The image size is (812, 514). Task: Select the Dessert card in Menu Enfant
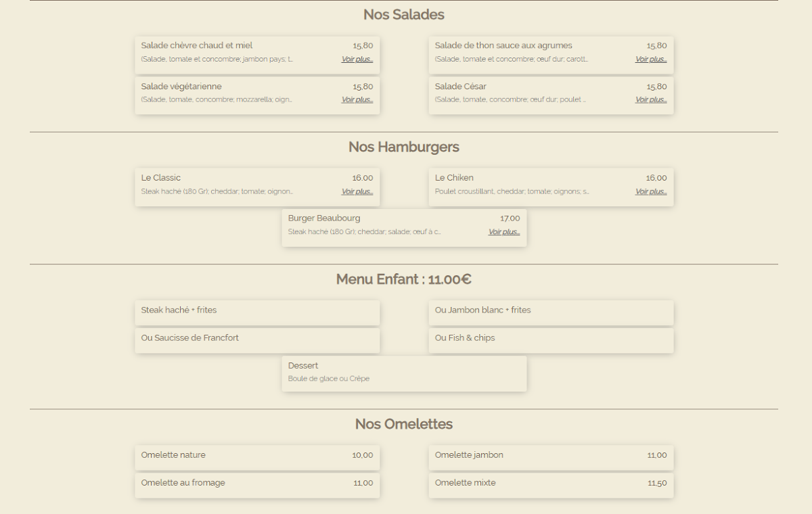click(404, 373)
